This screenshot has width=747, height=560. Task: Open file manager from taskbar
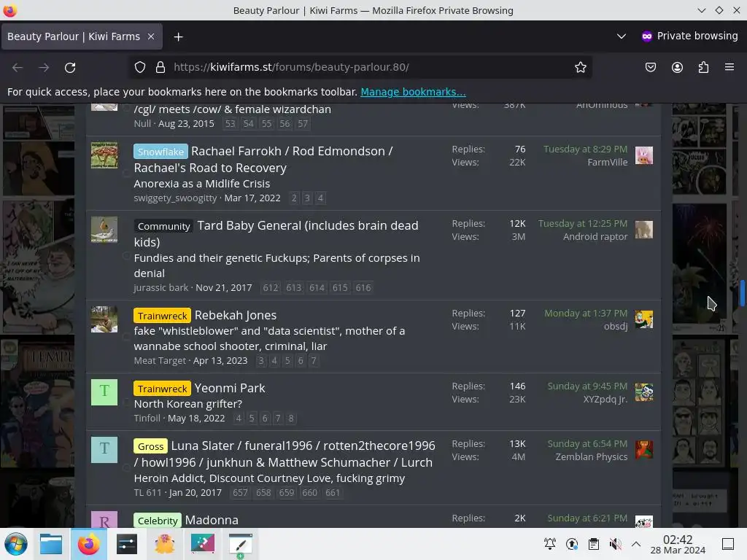click(x=51, y=544)
